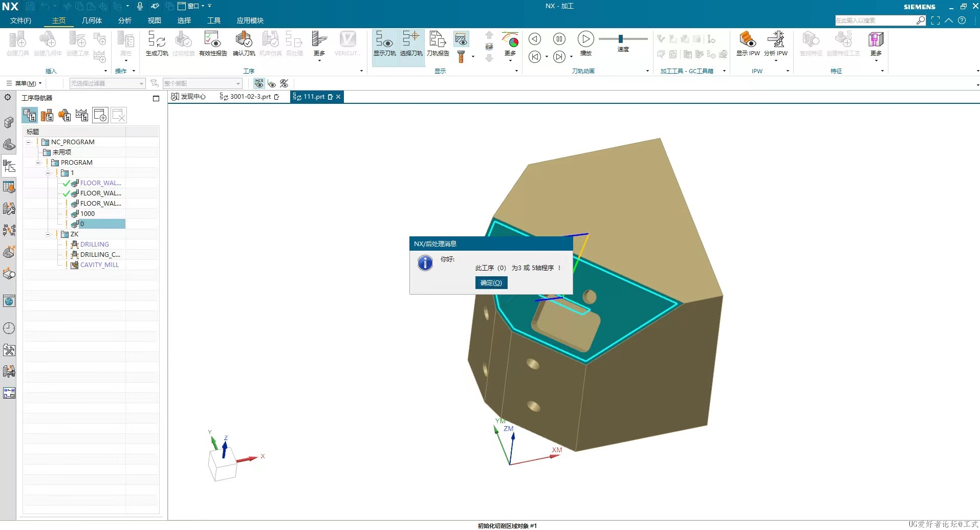Switch to the 工具 ribbon tab
980x530 pixels.
[x=214, y=20]
